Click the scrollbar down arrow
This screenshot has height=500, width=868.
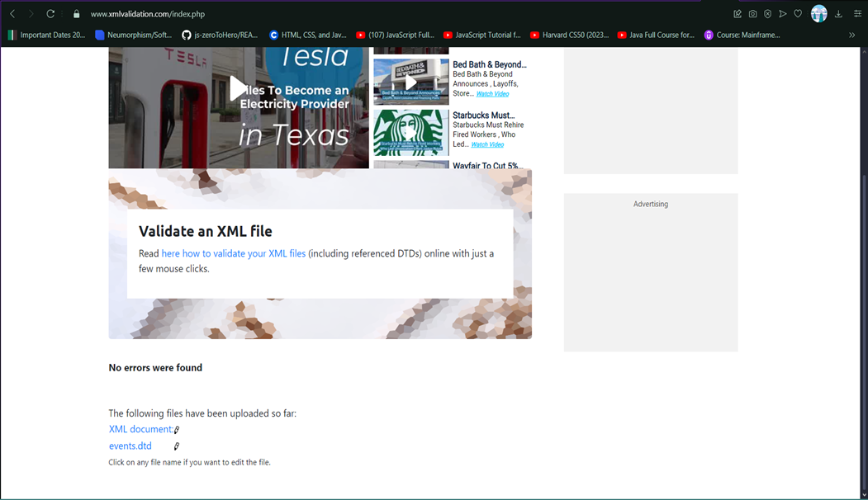[864, 495]
